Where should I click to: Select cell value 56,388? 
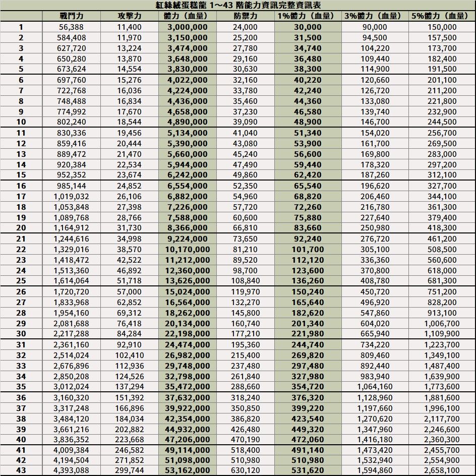(71, 27)
